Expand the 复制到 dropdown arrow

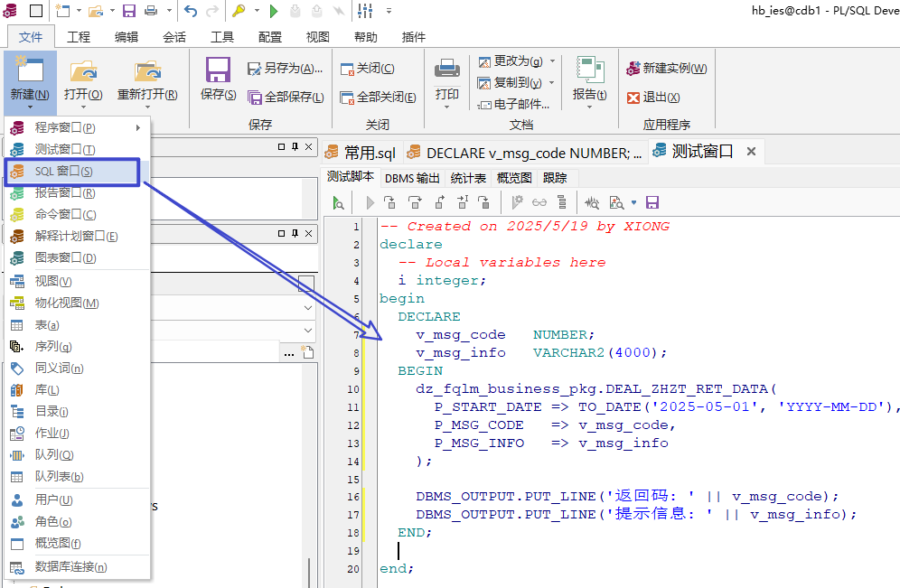point(551,82)
